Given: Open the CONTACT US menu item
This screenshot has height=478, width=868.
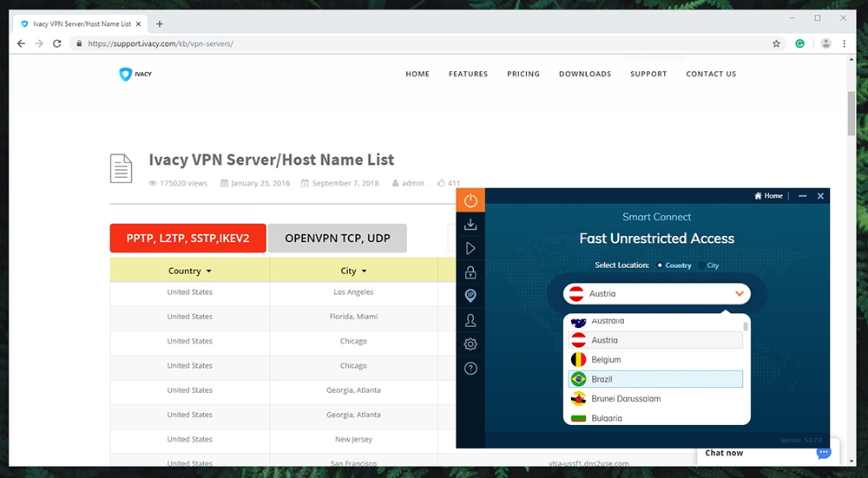Looking at the screenshot, I should tap(711, 74).
